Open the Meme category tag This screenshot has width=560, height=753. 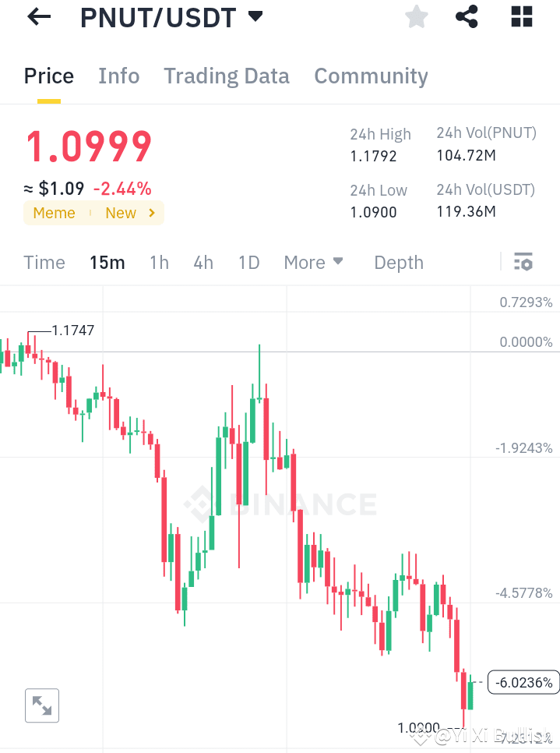[54, 212]
